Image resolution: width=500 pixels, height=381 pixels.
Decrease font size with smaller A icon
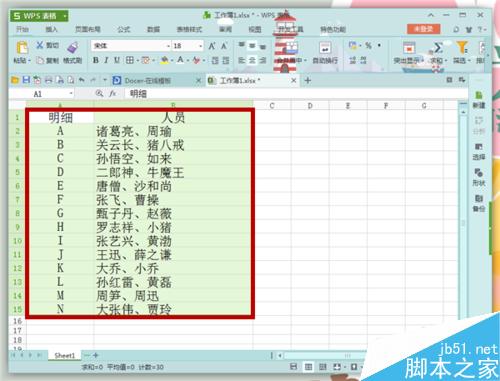pyautogui.click(x=224, y=46)
